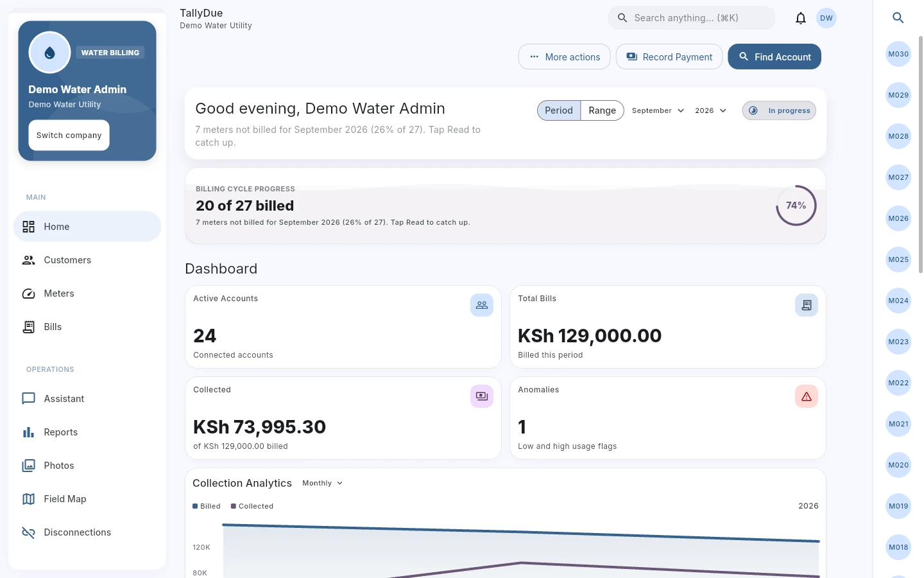Click 'KSh 129,000.00' total bills value

point(590,336)
